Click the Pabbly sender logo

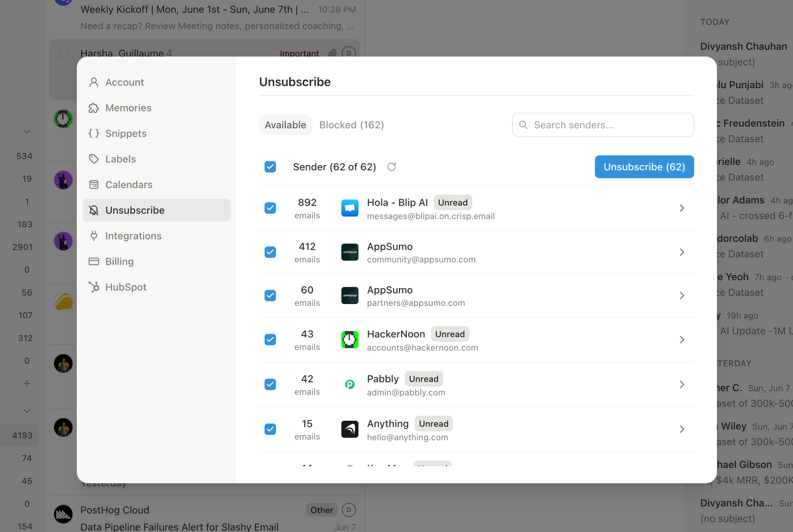click(x=350, y=384)
